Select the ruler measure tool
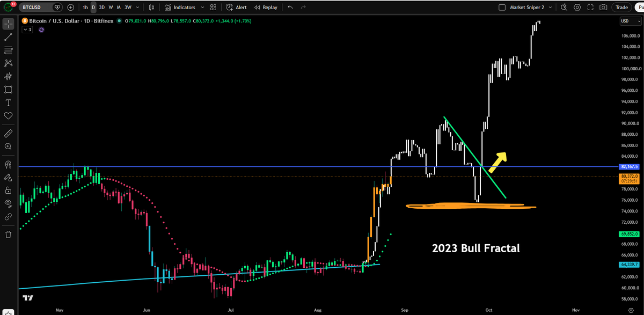Image resolution: width=644 pixels, height=315 pixels. click(x=9, y=133)
